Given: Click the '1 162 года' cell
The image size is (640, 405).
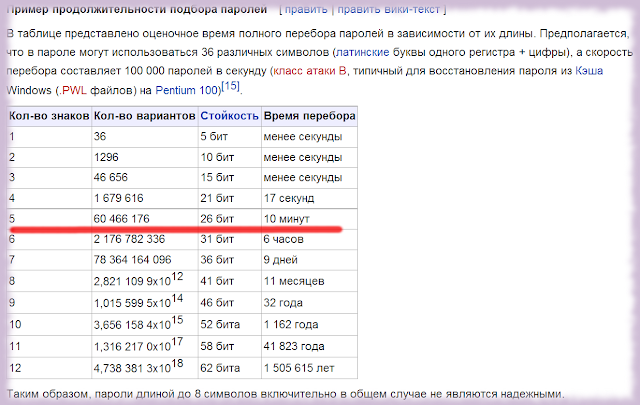Looking at the screenshot, I should [309, 325].
